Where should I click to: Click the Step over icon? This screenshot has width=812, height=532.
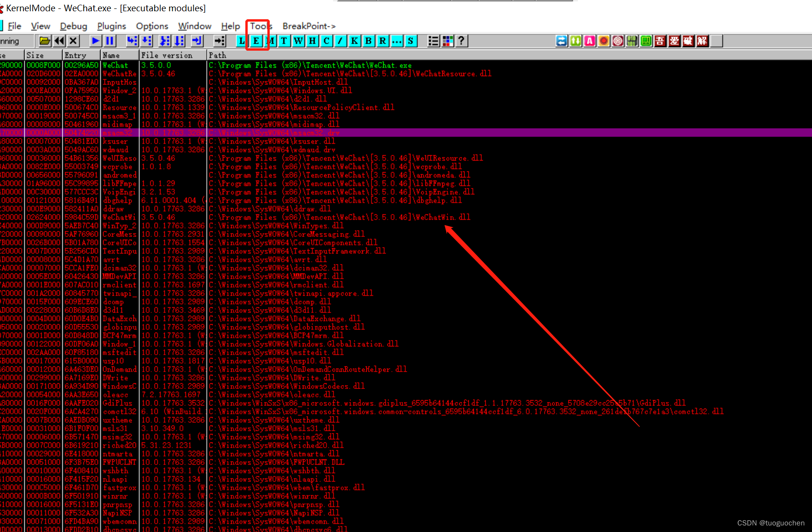pos(147,41)
